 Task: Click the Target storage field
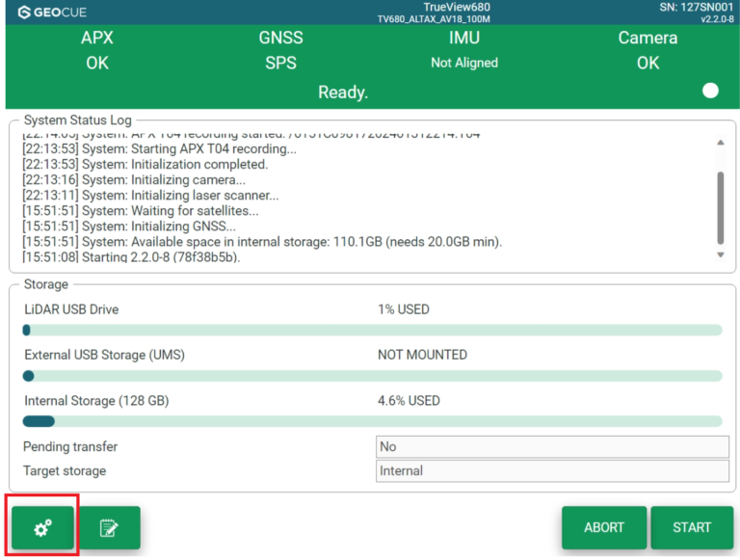coord(552,471)
